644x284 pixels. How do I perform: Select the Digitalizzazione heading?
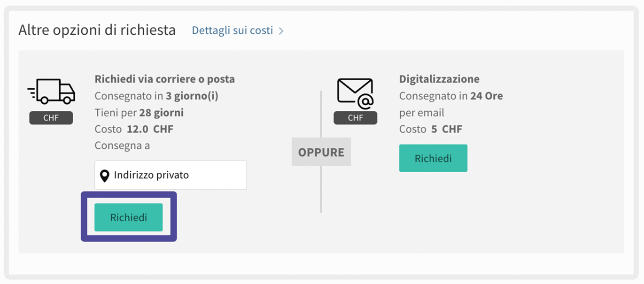click(x=439, y=79)
